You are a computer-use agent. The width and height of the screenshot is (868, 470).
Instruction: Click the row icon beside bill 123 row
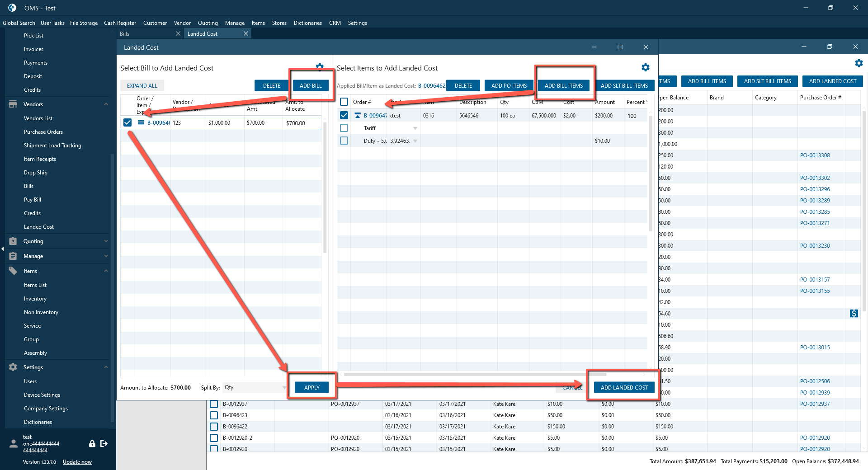tap(141, 122)
